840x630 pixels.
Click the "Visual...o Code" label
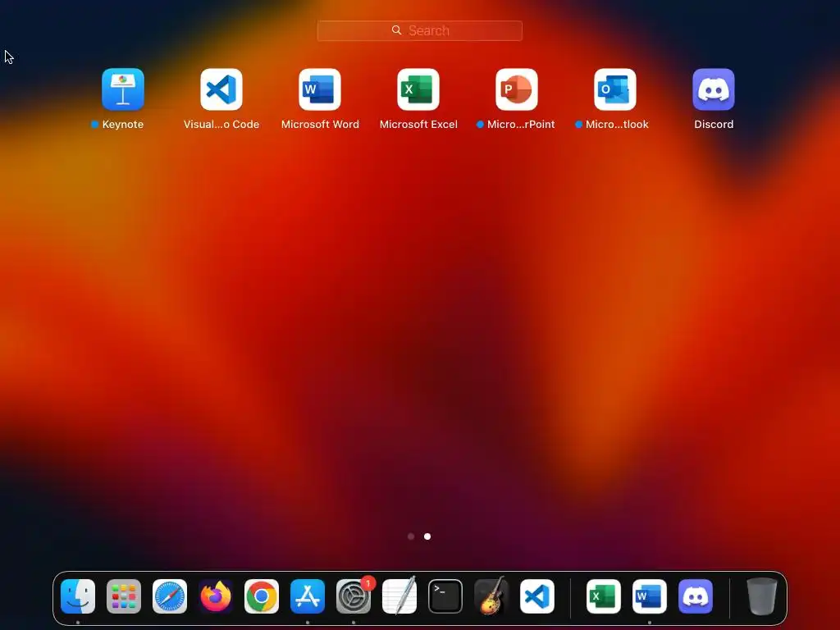point(221,125)
